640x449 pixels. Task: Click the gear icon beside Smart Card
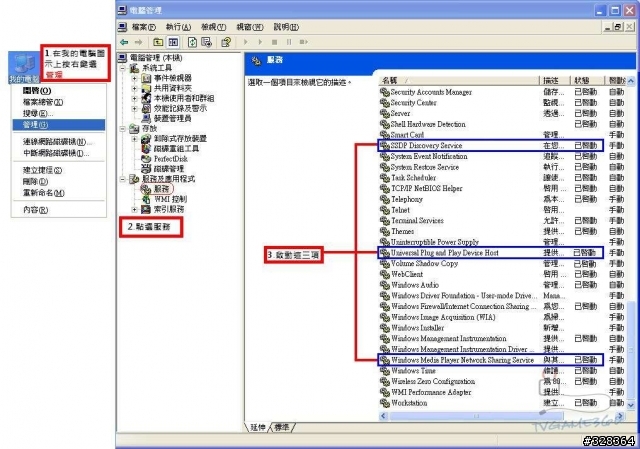384,135
